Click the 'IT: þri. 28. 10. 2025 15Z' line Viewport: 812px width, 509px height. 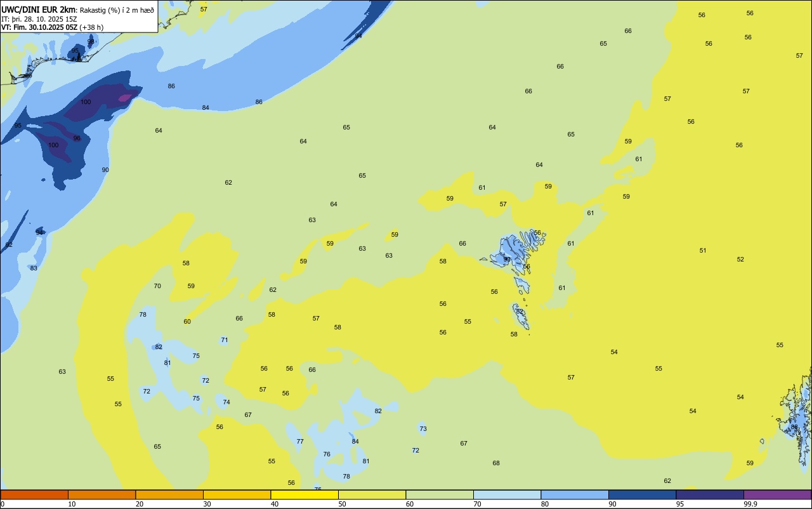coord(39,19)
